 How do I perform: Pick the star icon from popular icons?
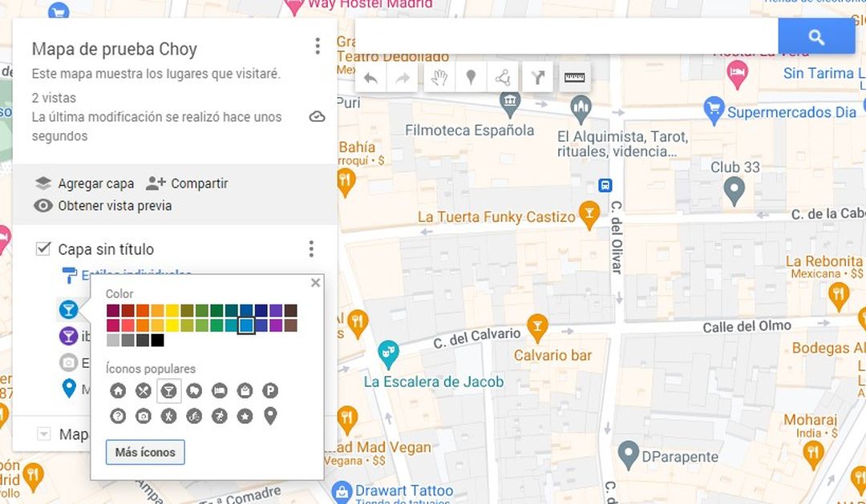coord(245,415)
